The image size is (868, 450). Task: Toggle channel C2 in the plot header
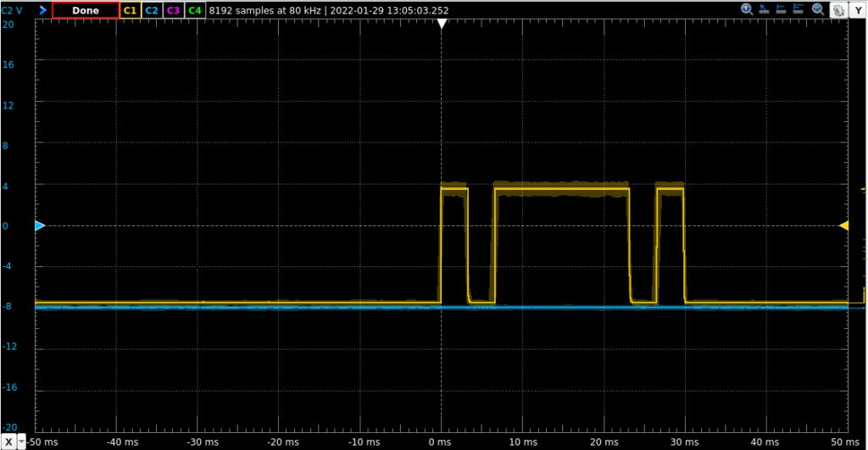coord(152,10)
